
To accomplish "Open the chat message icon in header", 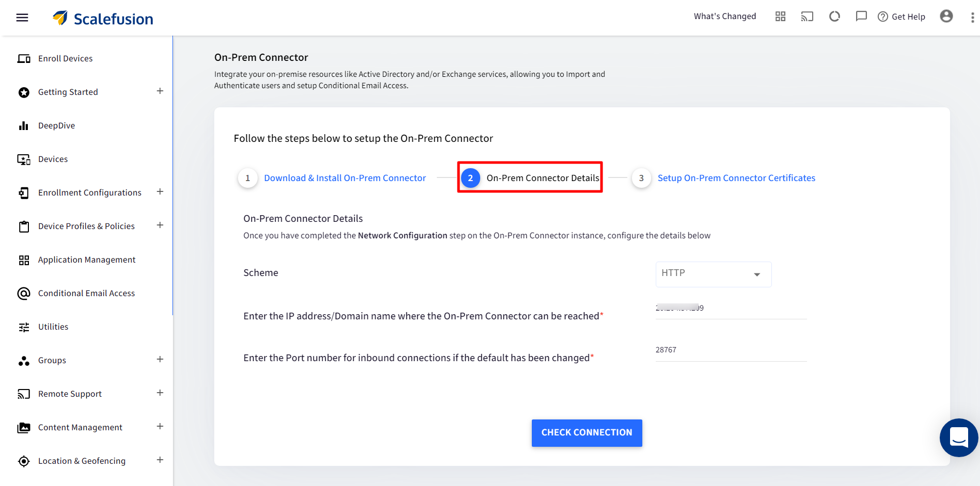I will (x=861, y=17).
